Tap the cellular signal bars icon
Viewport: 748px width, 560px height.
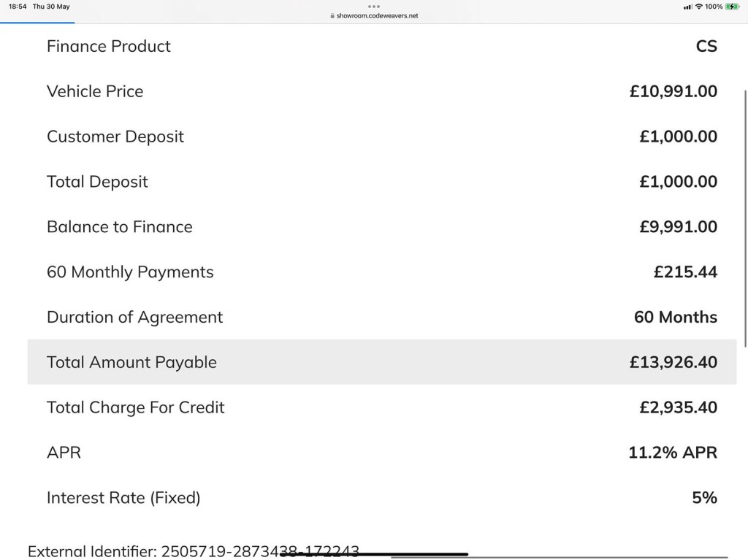pyautogui.click(x=687, y=7)
